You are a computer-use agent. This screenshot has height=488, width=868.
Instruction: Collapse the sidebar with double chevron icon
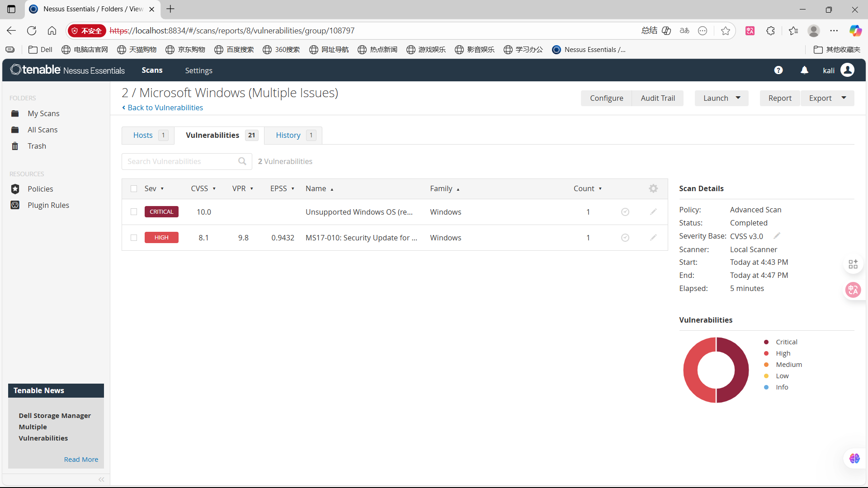(101, 479)
